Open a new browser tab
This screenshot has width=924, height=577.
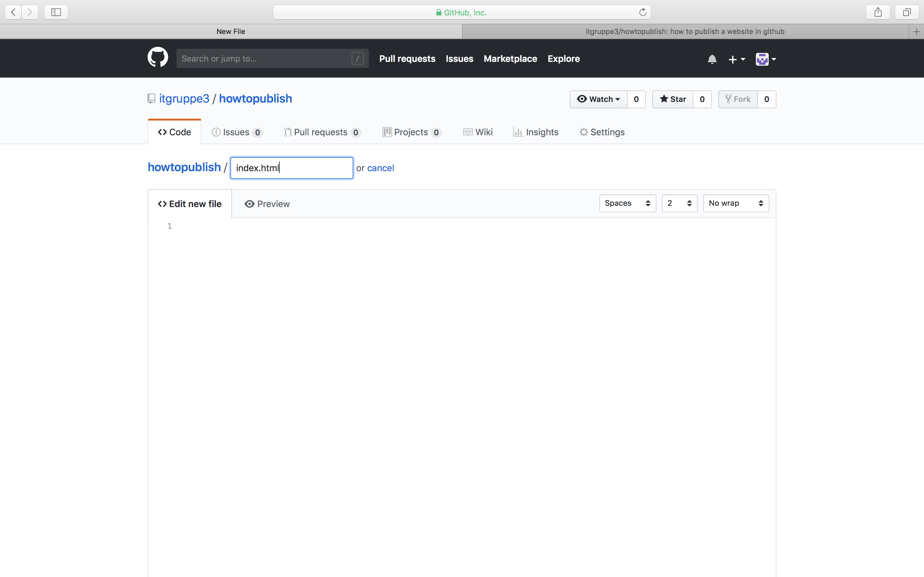click(x=917, y=31)
